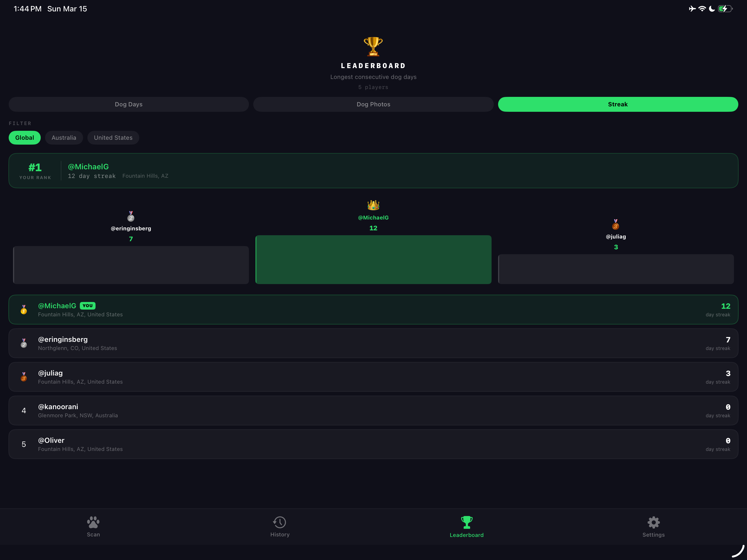Select the Leaderboard trophy icon in tab bar
The width and height of the screenshot is (747, 560).
click(467, 522)
